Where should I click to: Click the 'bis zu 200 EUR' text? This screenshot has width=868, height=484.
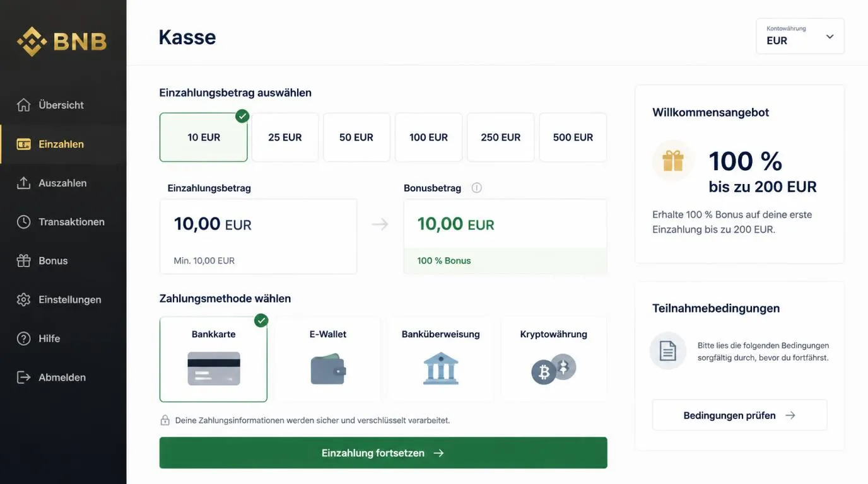pos(763,187)
